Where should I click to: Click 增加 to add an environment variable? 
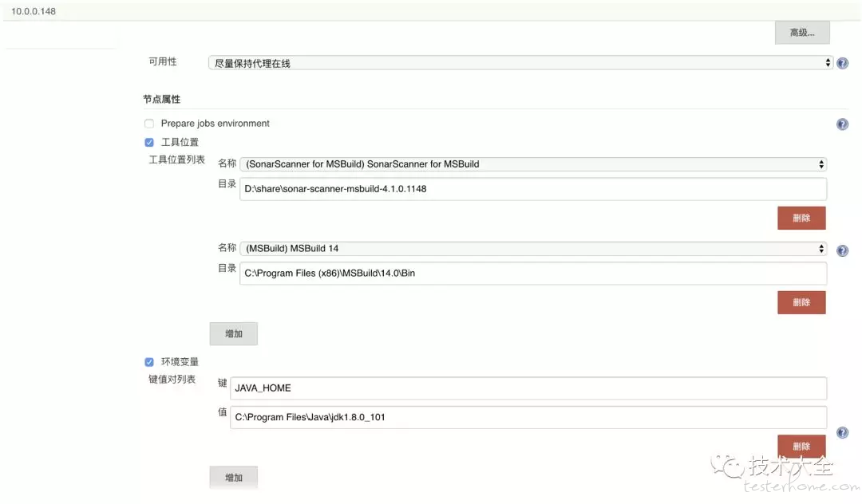pos(233,477)
